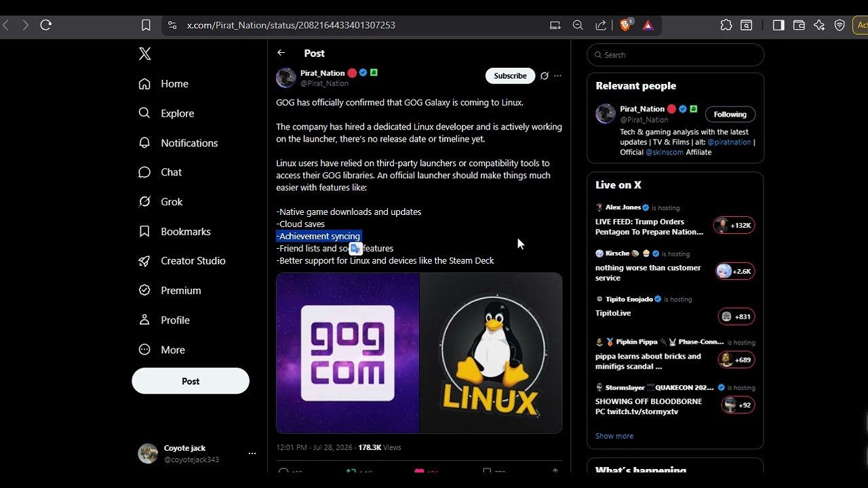The width and height of the screenshot is (868, 488).
Task: Click the Subscribe button
Action: pyautogui.click(x=510, y=76)
